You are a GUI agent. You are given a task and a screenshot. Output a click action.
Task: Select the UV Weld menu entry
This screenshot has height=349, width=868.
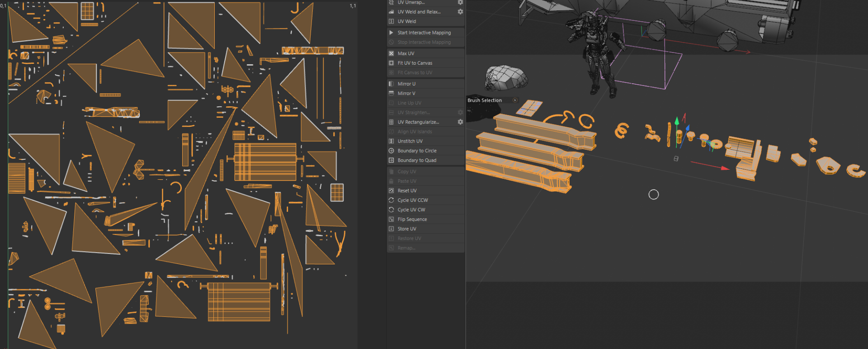pyautogui.click(x=406, y=21)
